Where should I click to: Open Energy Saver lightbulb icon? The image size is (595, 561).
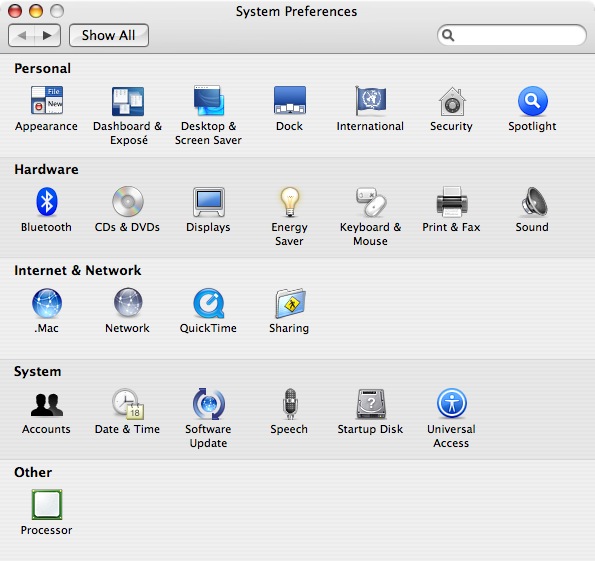click(290, 202)
